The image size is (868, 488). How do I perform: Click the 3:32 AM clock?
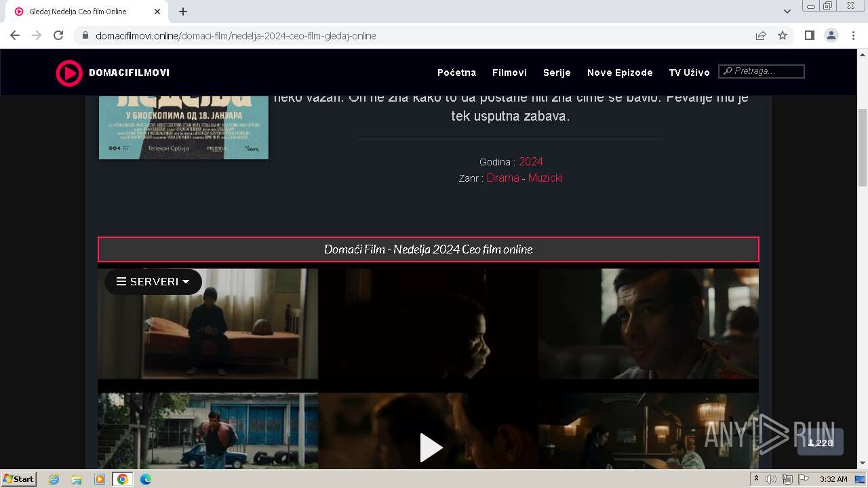click(x=833, y=479)
